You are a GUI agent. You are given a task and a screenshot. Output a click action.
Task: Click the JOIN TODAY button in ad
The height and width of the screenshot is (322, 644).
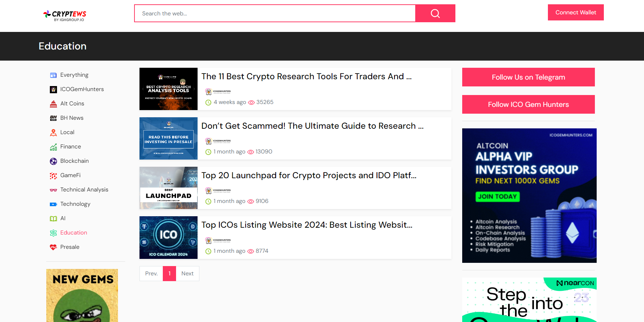click(497, 196)
